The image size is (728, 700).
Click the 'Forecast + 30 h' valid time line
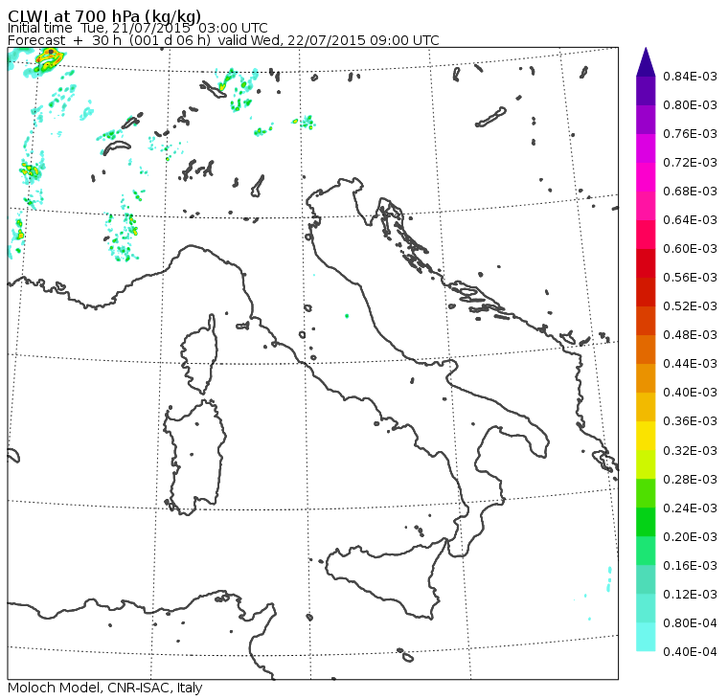pyautogui.click(x=223, y=40)
